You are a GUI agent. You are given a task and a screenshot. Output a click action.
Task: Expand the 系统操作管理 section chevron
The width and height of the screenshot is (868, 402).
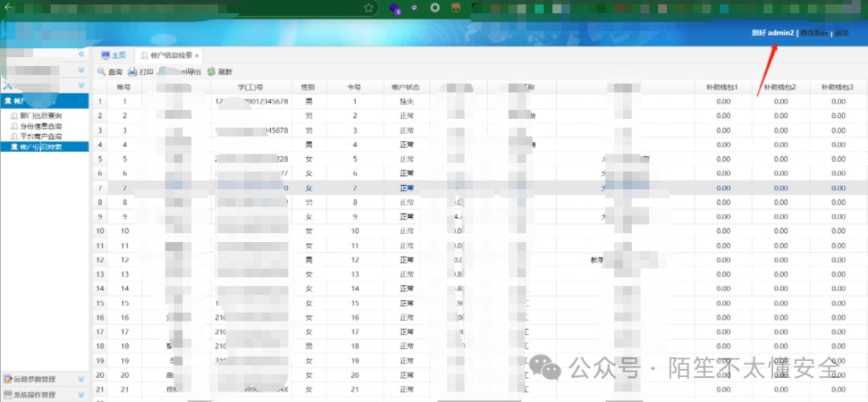tap(81, 395)
